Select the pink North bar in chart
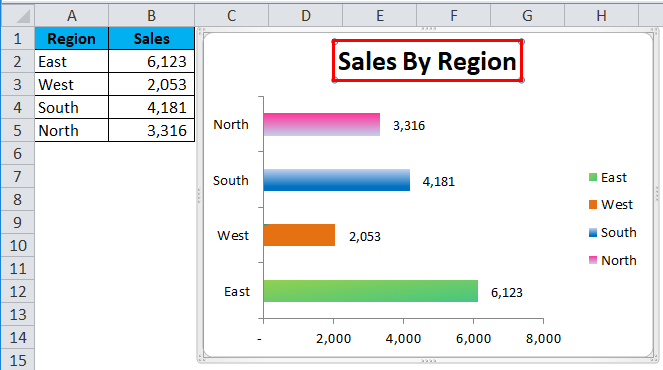This screenshot has height=370, width=663. click(321, 124)
